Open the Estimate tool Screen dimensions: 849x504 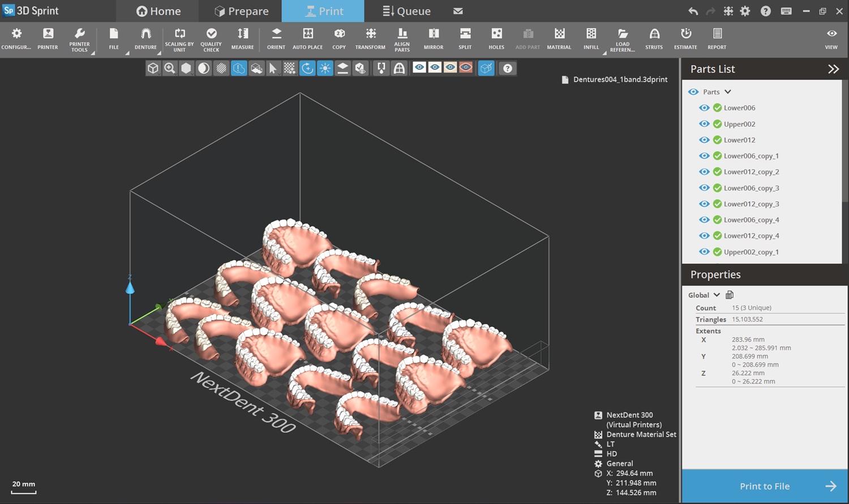tap(685, 38)
